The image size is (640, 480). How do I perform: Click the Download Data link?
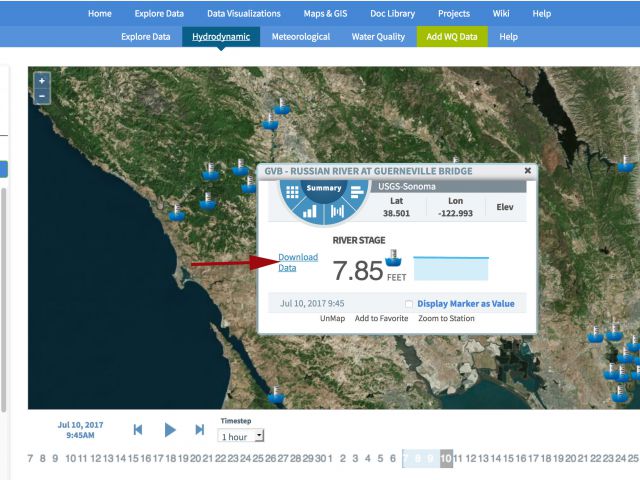[x=298, y=262]
